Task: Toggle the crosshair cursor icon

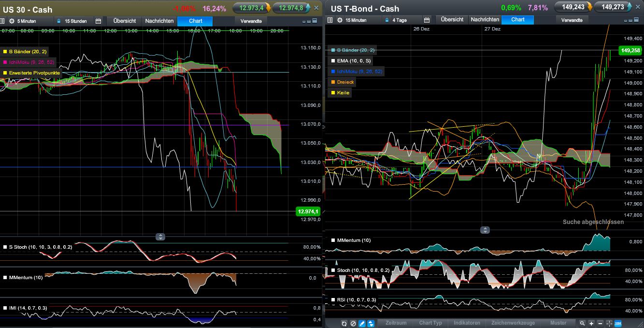Action: [609, 323]
